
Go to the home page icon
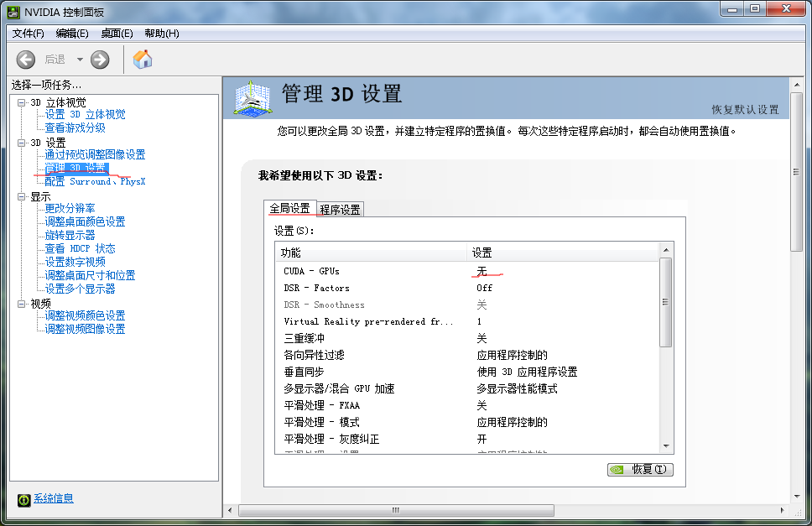143,59
